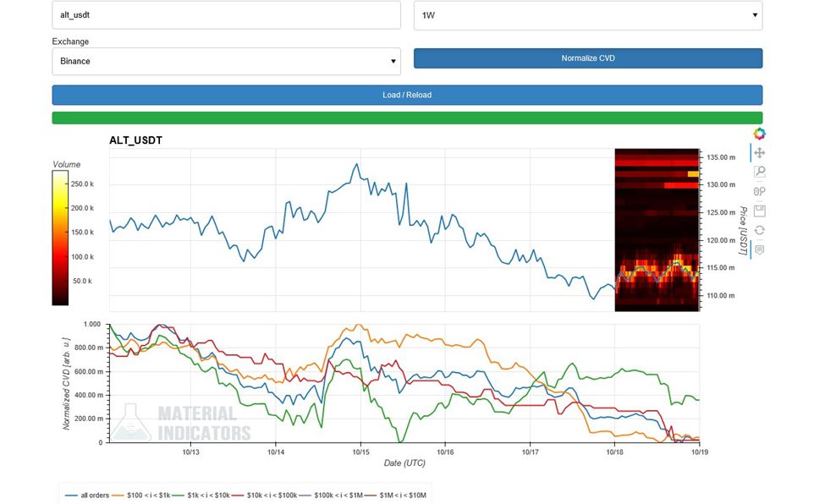Click the green progress bar
The width and height of the screenshot is (825, 504).
click(407, 118)
